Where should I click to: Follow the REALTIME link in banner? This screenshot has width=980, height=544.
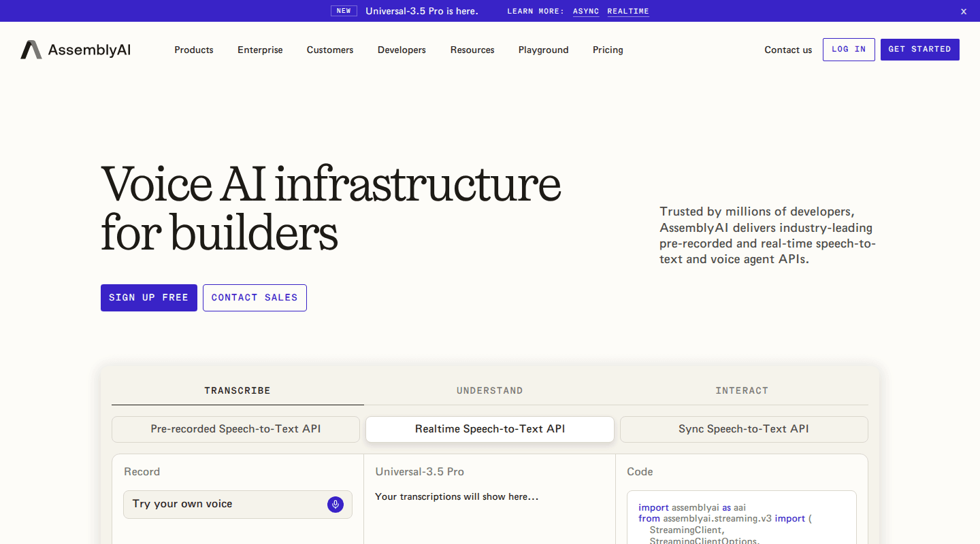pyautogui.click(x=628, y=12)
